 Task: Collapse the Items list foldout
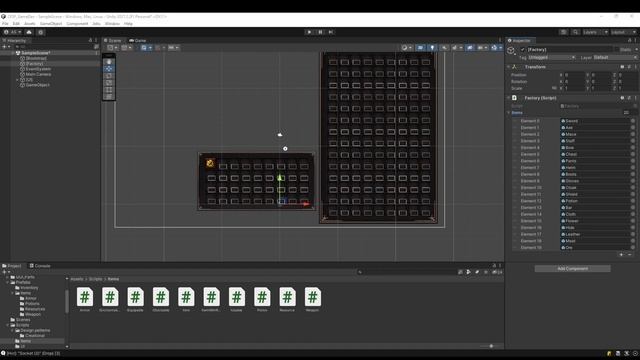point(509,113)
